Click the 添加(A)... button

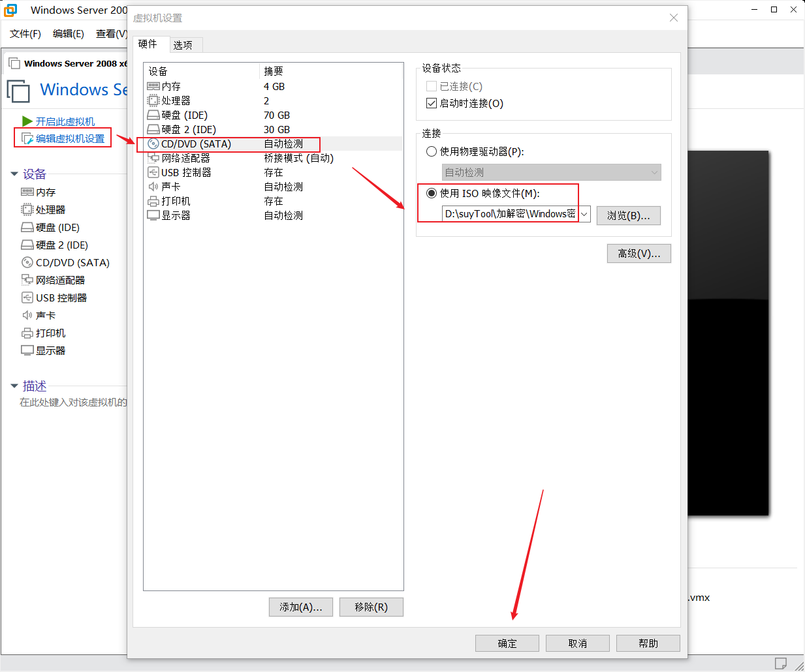[x=301, y=607]
